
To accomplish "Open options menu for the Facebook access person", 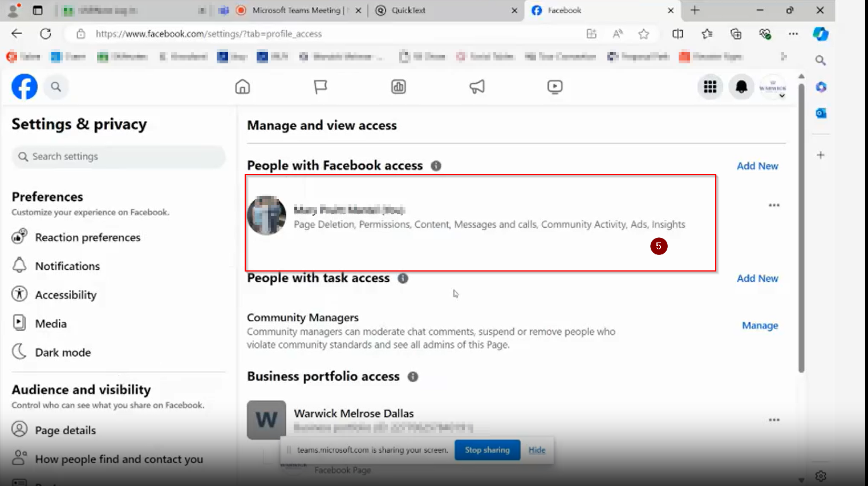I will 774,205.
